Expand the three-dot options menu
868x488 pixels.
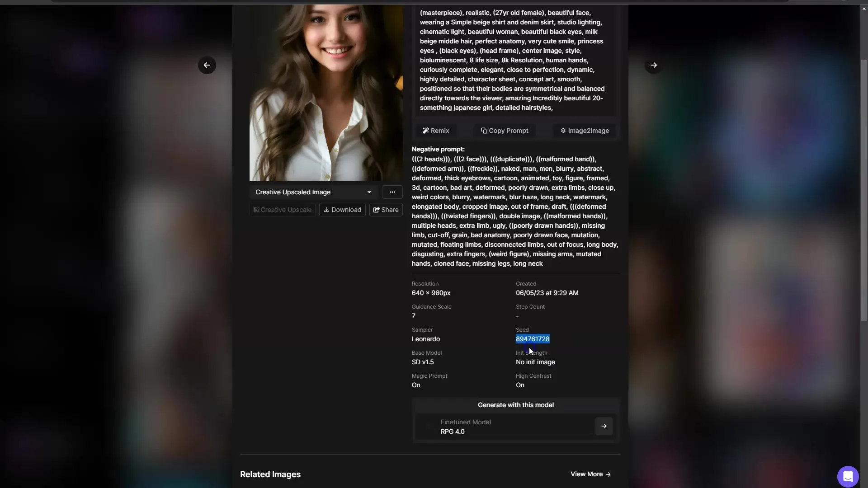392,192
